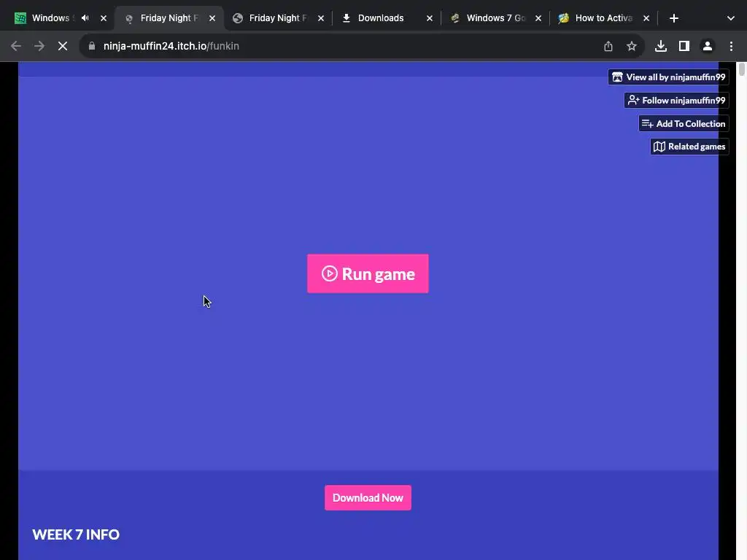This screenshot has width=747, height=560.
Task: Go forward to next page
Action: click(x=39, y=46)
